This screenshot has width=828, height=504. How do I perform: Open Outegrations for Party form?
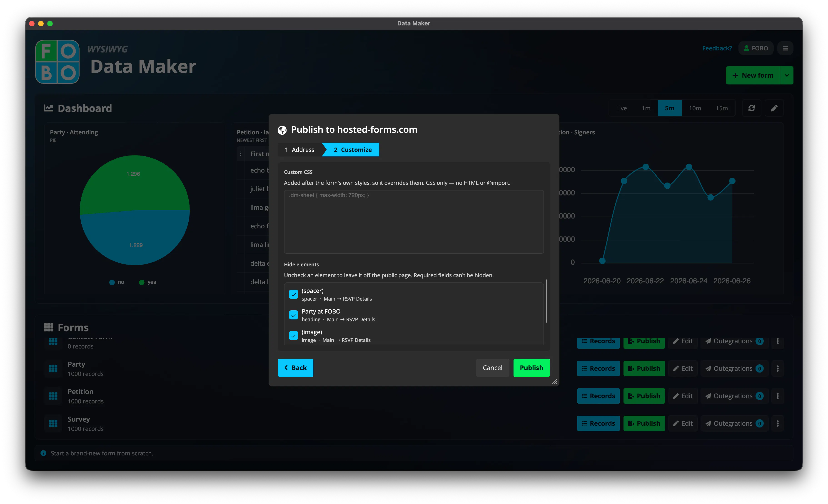click(734, 369)
